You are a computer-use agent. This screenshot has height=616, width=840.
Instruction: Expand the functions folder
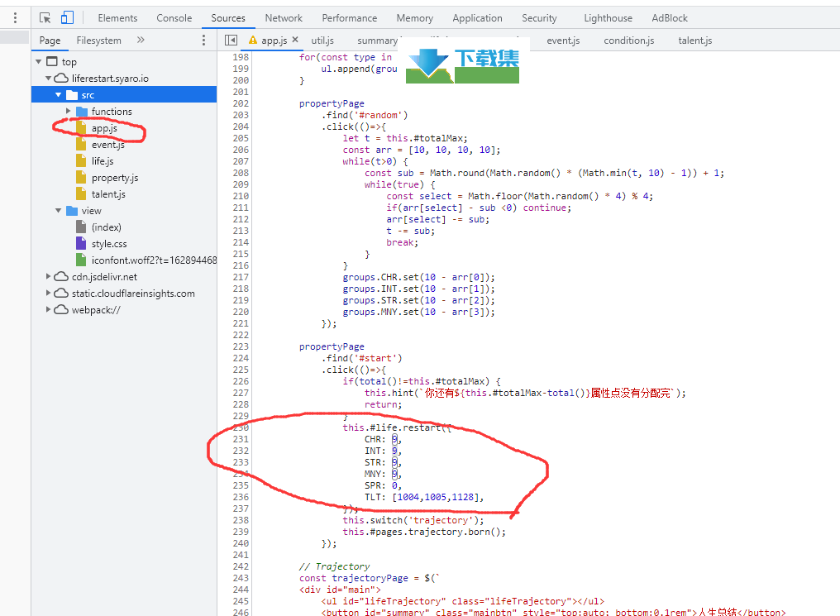tap(68, 111)
